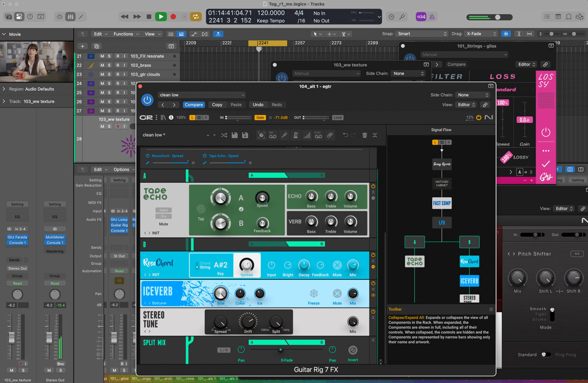Click Compare in Guitar Rig window
Viewport: 588px width, 383px height.
pos(194,105)
